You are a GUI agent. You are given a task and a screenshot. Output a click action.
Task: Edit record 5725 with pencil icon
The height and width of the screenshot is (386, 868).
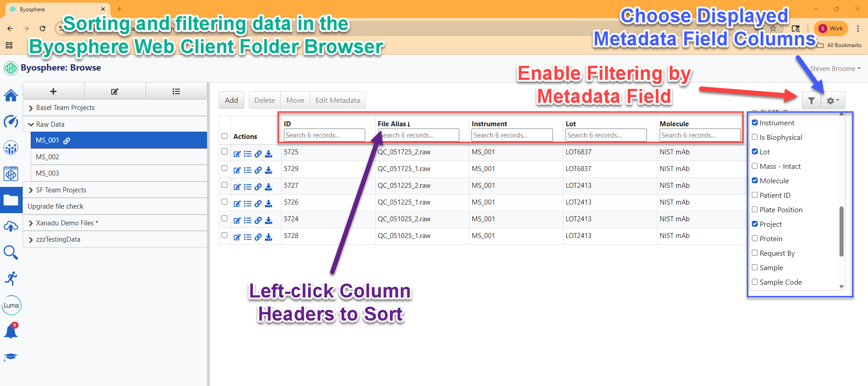[237, 154]
